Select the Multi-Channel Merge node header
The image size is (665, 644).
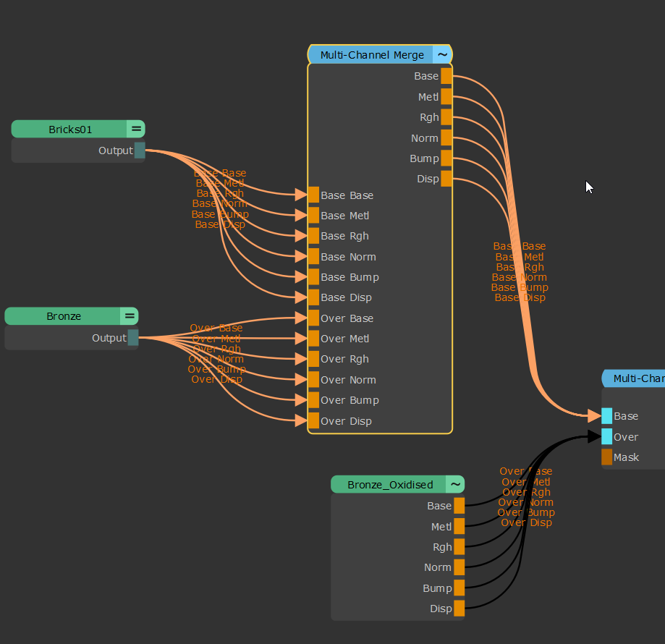[x=372, y=55]
